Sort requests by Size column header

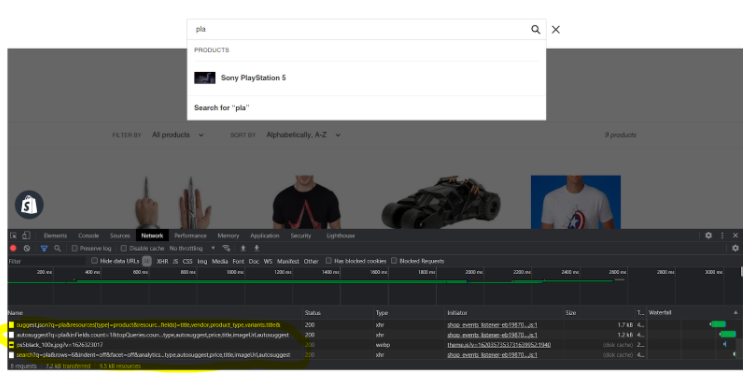coord(570,312)
